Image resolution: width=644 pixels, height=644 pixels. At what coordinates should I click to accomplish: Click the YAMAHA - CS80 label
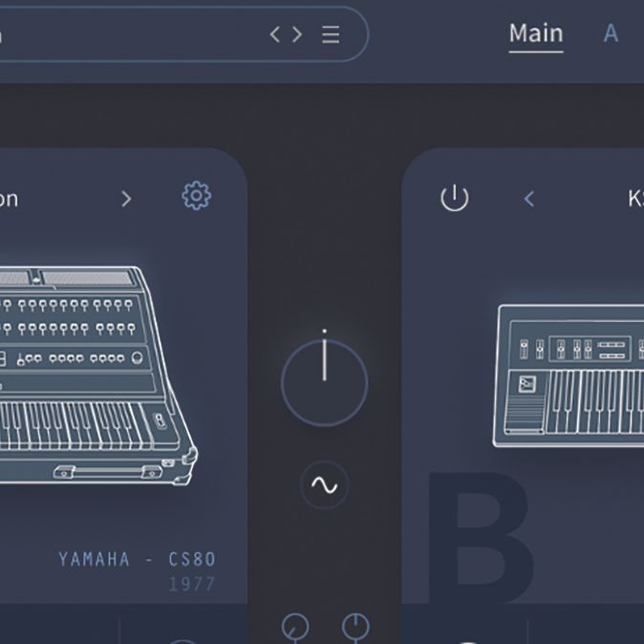pyautogui.click(x=138, y=559)
